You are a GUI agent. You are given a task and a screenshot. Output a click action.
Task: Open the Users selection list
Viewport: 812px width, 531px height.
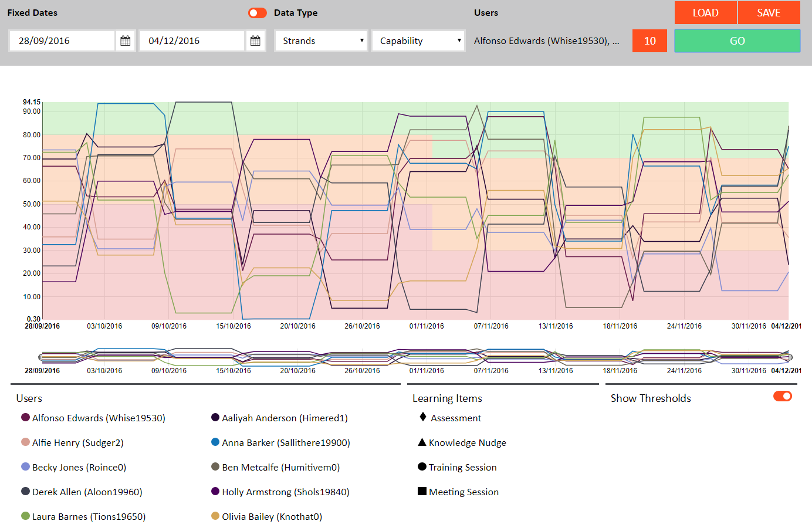(x=546, y=41)
